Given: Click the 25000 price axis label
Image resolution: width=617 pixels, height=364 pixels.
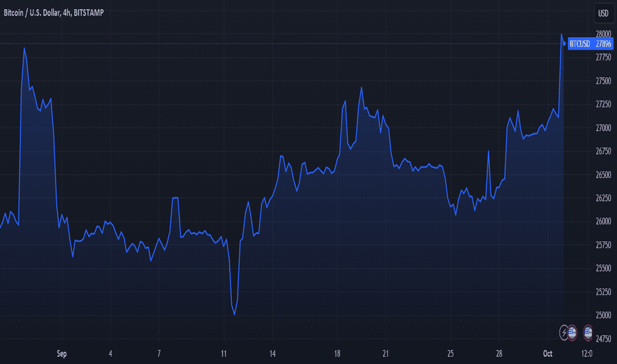Looking at the screenshot, I should pyautogui.click(x=603, y=315).
